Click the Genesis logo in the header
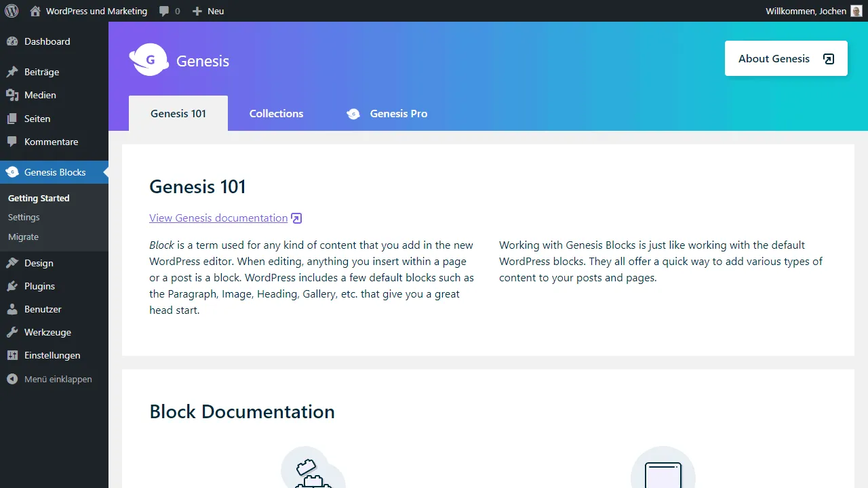 tap(149, 60)
